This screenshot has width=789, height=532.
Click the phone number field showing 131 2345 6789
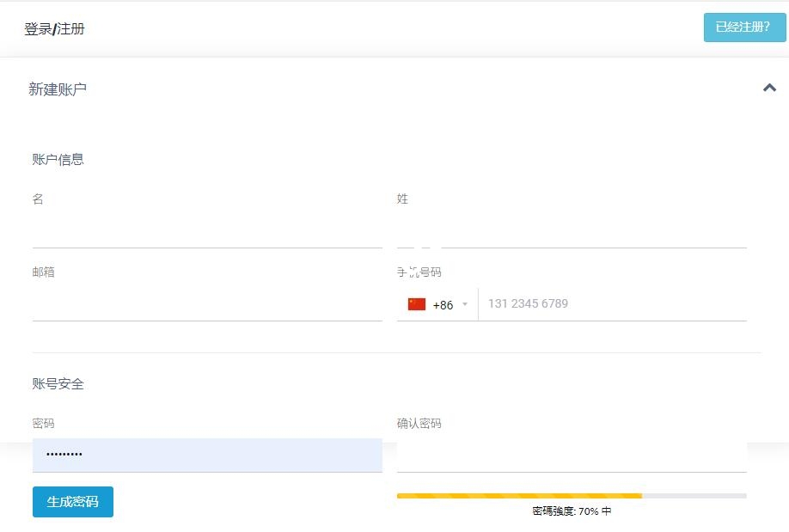coord(612,303)
